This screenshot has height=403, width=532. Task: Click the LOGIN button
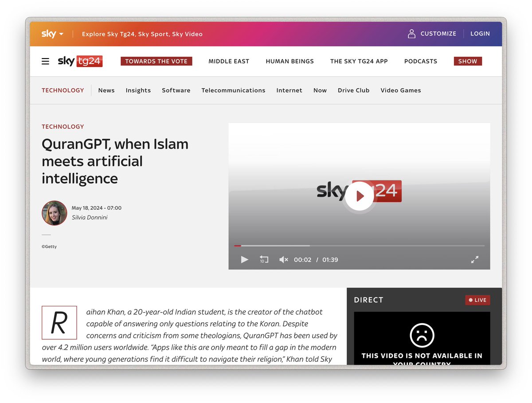[480, 33]
